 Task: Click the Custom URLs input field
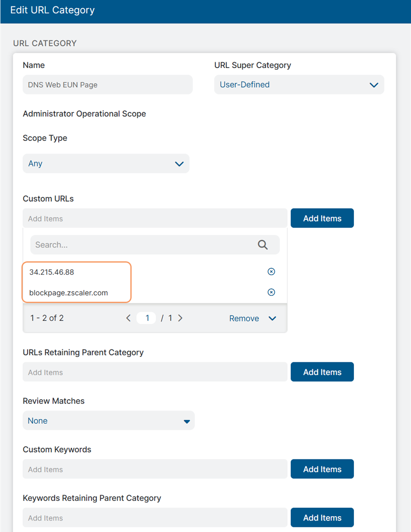coord(154,219)
